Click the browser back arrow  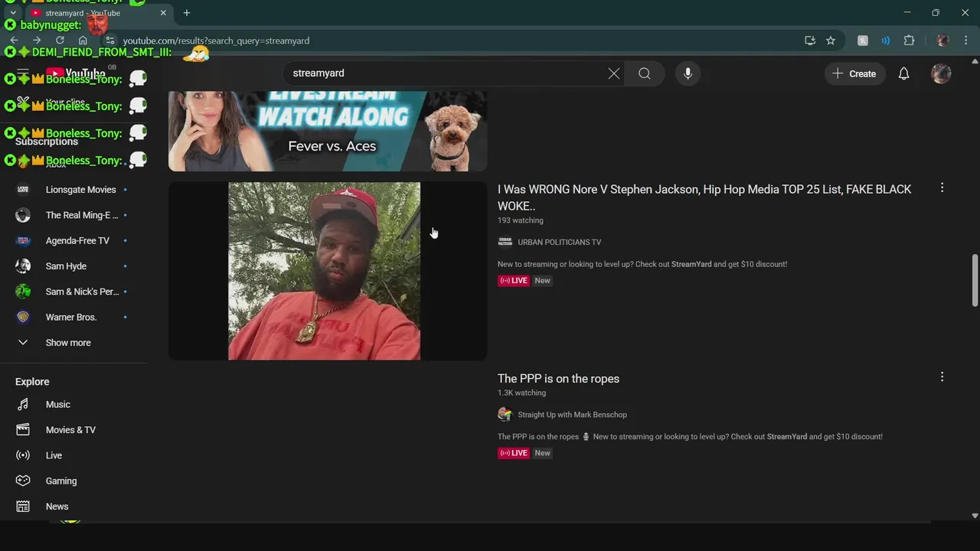point(14,41)
